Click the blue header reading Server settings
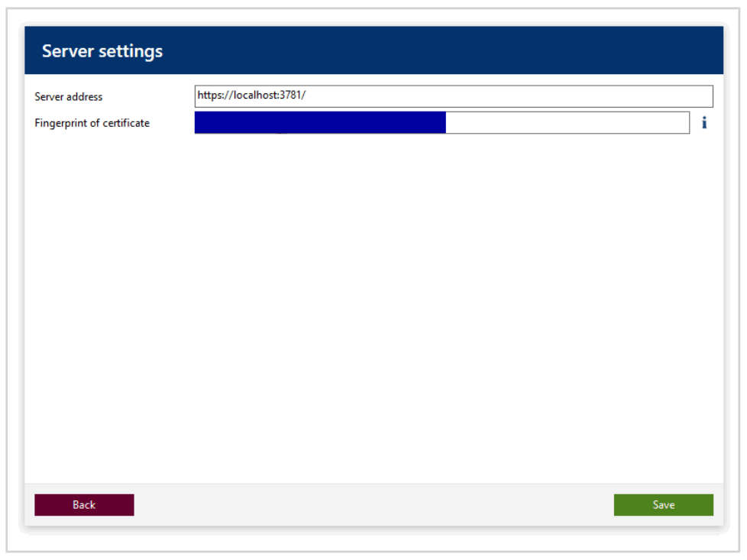Image resolution: width=747 pixels, height=560 pixels. pos(102,50)
